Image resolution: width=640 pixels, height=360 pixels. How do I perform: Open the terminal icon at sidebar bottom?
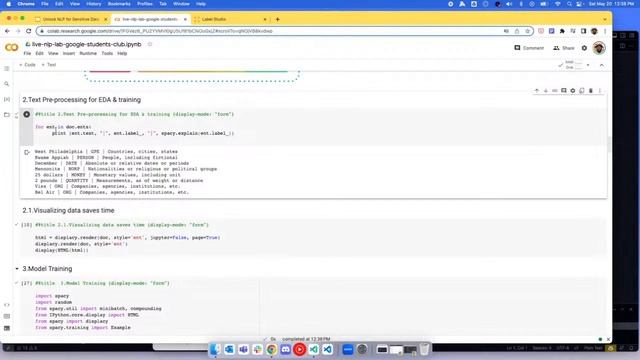pos(7,328)
